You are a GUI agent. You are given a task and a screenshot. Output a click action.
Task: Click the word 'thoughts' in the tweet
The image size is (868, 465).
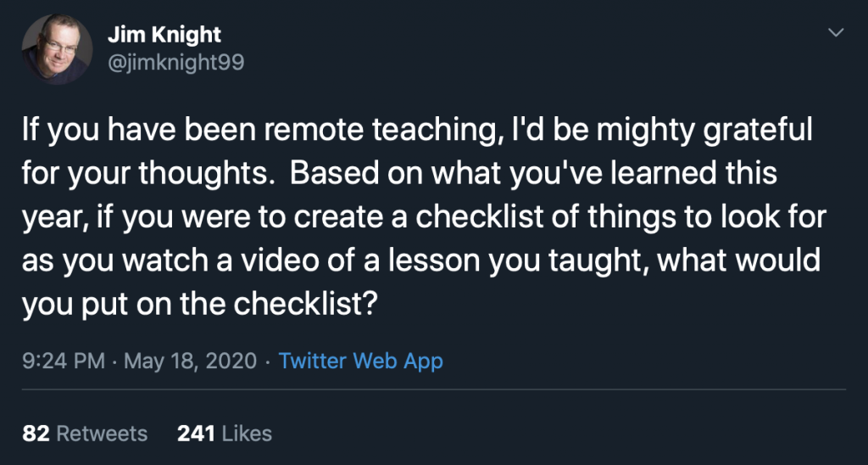[x=205, y=174]
